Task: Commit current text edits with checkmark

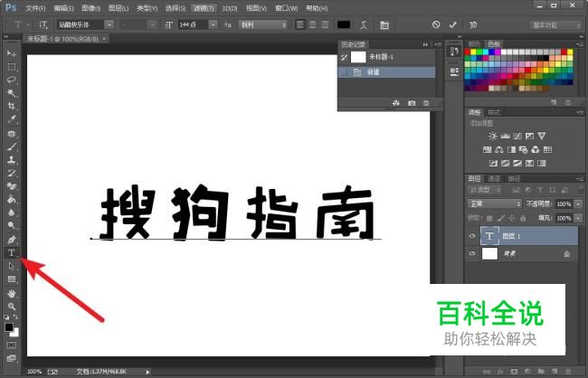Action: point(452,24)
